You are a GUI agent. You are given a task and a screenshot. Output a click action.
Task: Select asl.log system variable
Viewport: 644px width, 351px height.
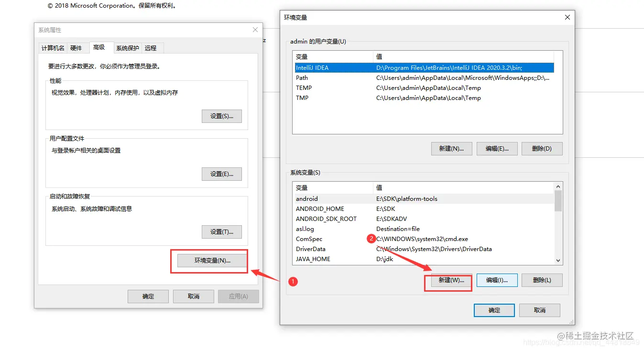coord(424,229)
